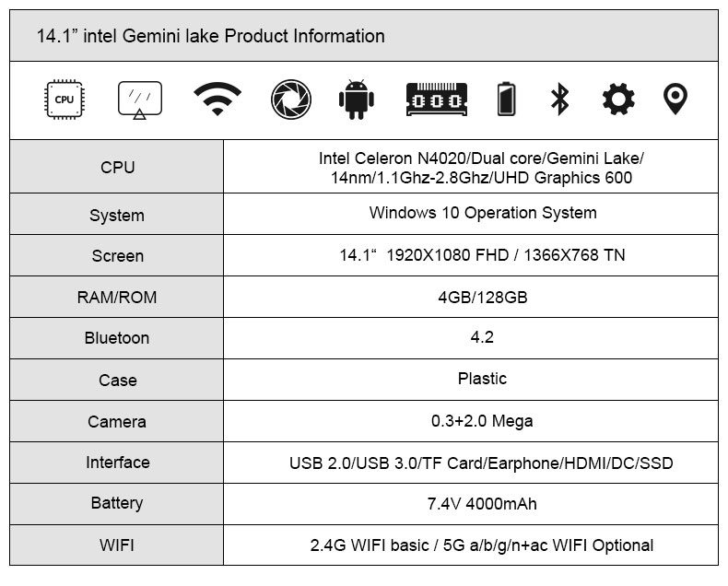Click the location pin icon
Image resolution: width=728 pixels, height=586 pixels.
click(x=675, y=99)
